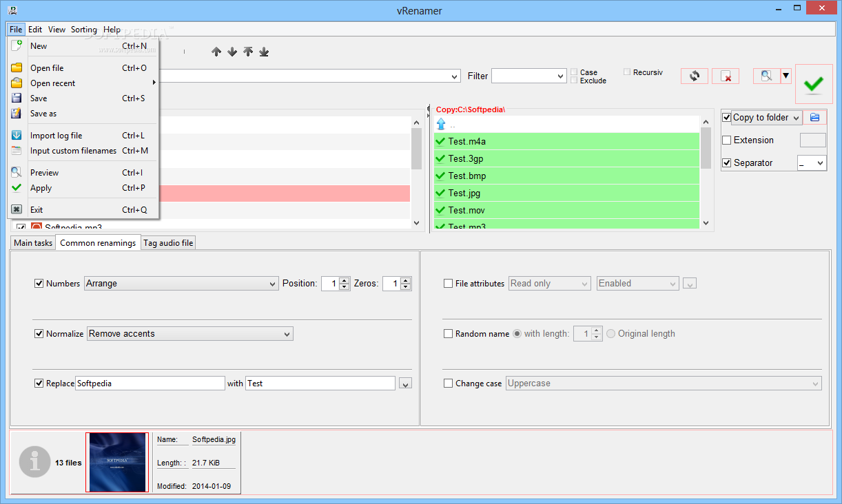
Task: Toggle the Exclude checkbox
Action: 575,81
